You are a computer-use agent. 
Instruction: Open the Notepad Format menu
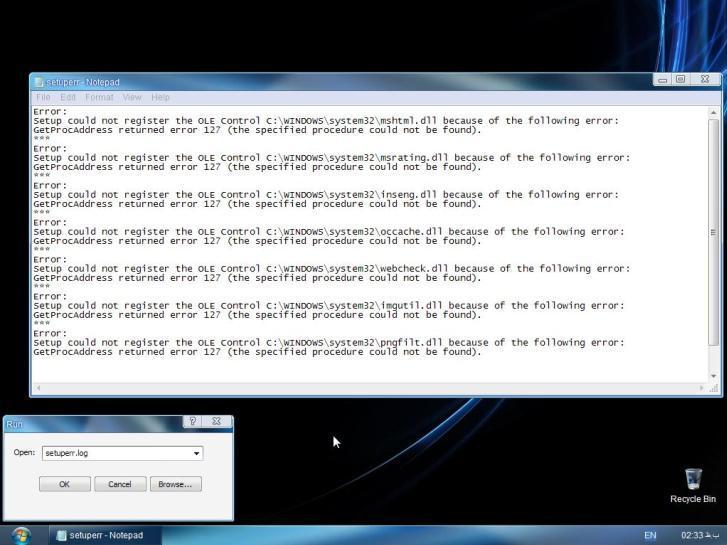(x=99, y=97)
